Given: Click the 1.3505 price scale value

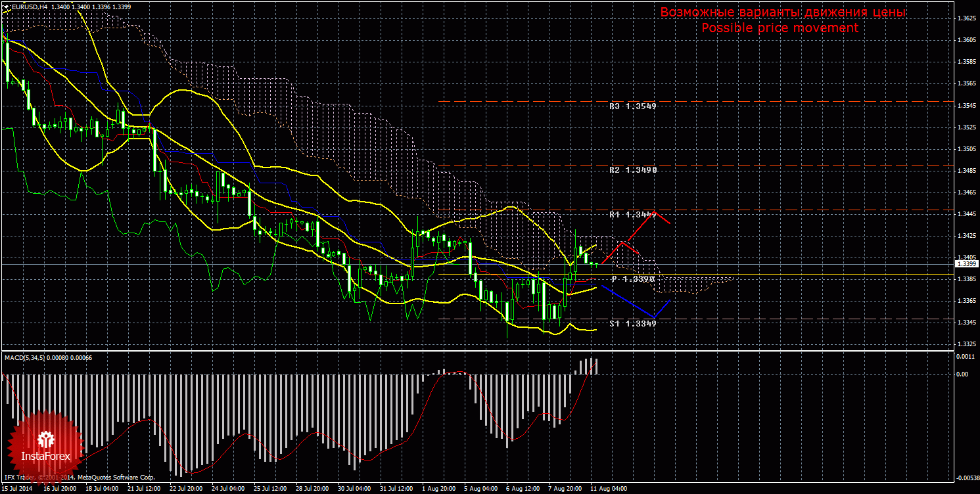Looking at the screenshot, I should pos(966,149).
